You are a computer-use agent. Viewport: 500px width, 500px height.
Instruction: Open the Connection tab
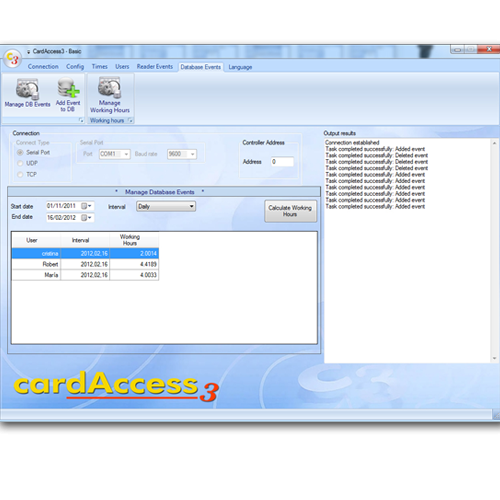pyautogui.click(x=43, y=67)
